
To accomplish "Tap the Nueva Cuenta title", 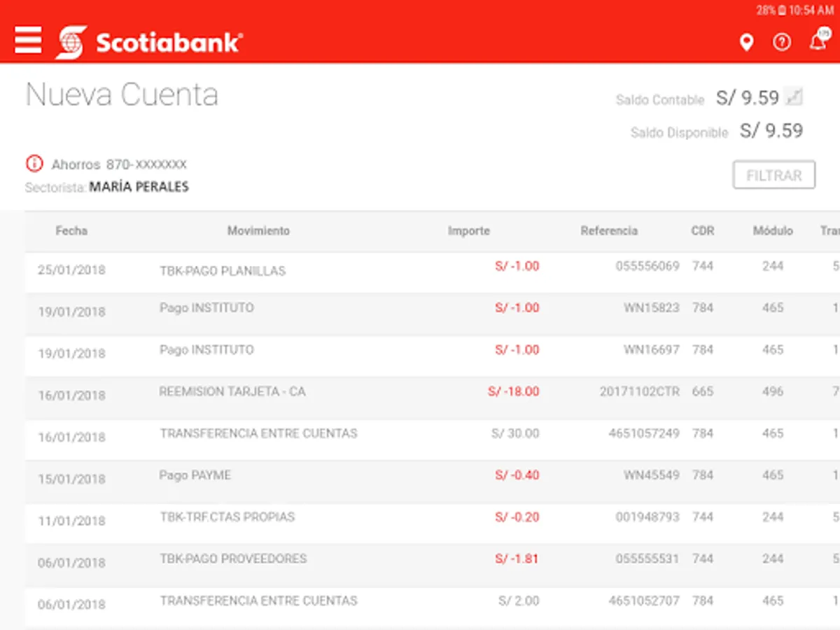I will coord(122,94).
